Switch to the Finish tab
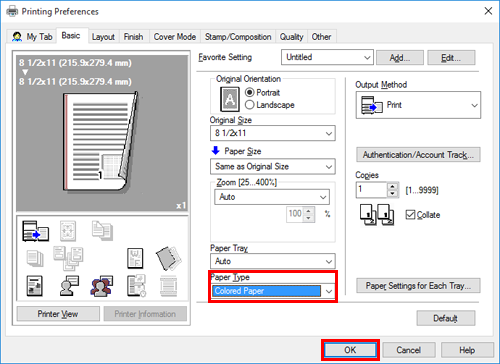 pos(133,37)
